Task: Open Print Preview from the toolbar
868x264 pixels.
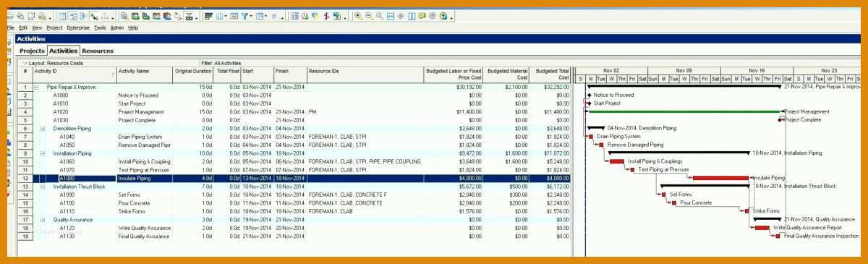Action: pyautogui.click(x=20, y=15)
